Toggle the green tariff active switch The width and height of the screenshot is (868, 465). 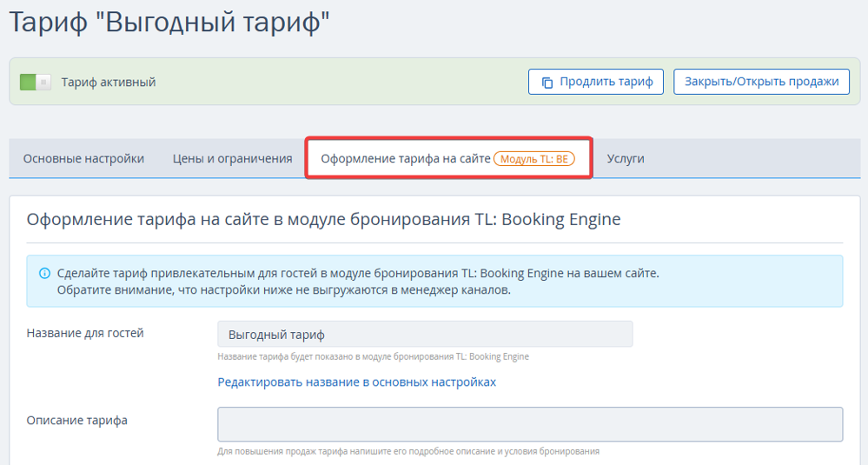click(36, 82)
